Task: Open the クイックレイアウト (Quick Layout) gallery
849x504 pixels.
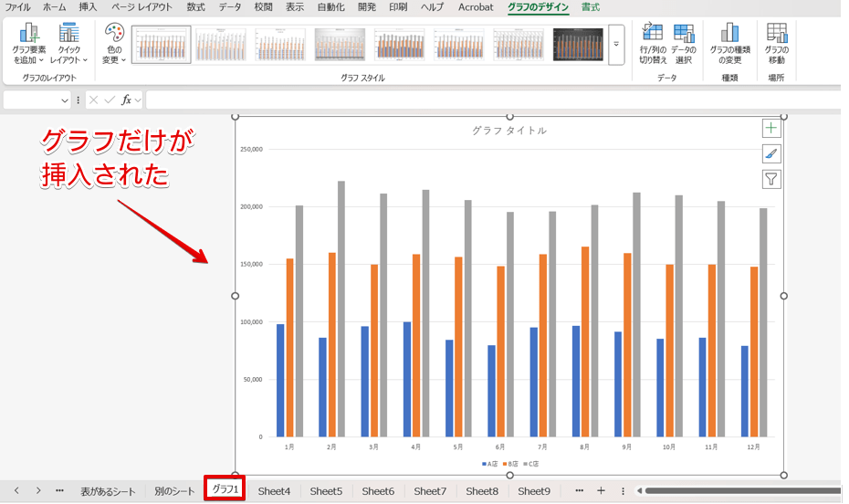Action: 68,43
